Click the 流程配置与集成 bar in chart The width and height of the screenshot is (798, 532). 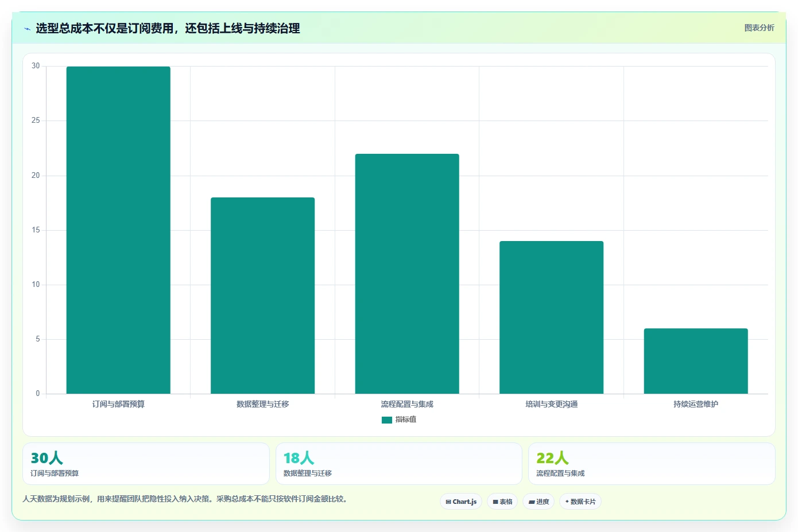coord(407,274)
